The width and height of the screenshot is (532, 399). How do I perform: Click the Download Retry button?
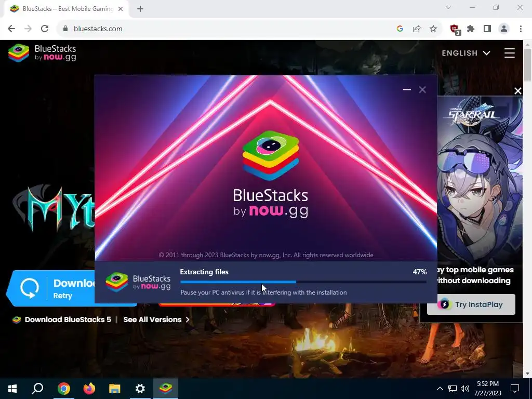tap(51, 288)
